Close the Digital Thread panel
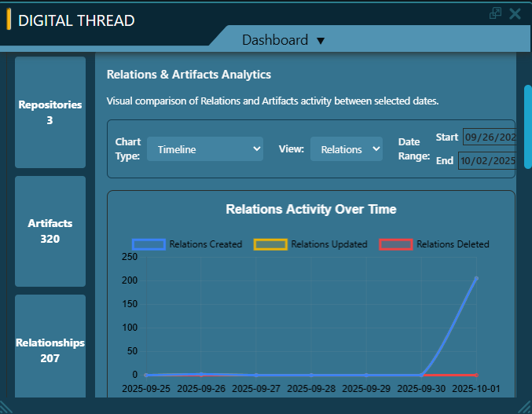The image size is (532, 414). [515, 13]
